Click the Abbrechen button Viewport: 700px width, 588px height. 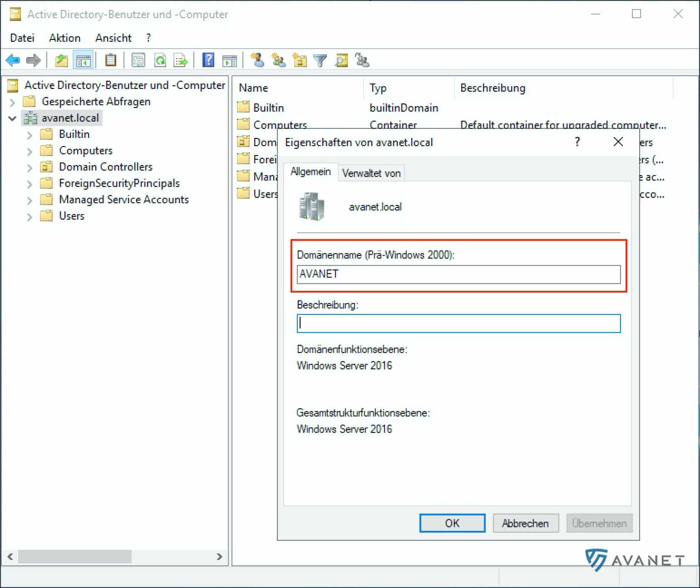click(x=525, y=523)
